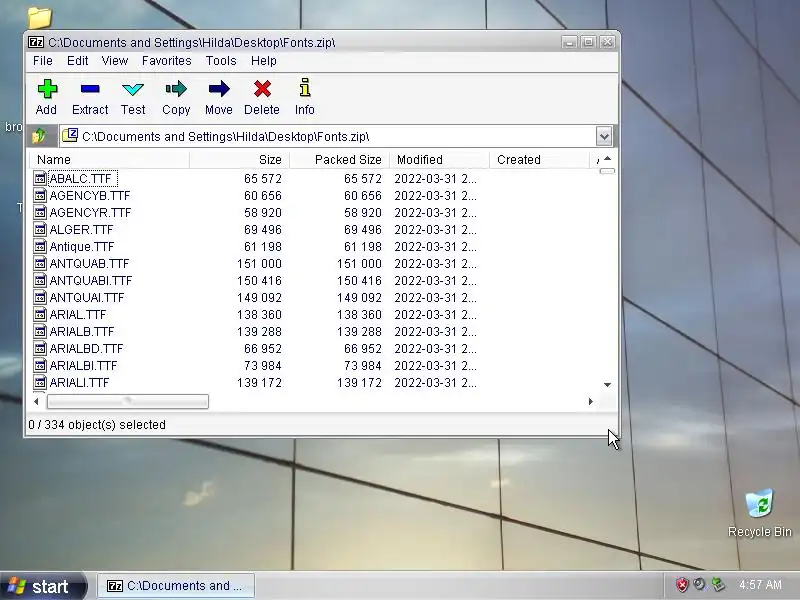This screenshot has width=800, height=600.
Task: Click the file icon of ARIALBD.TTF
Action: pyautogui.click(x=40, y=348)
